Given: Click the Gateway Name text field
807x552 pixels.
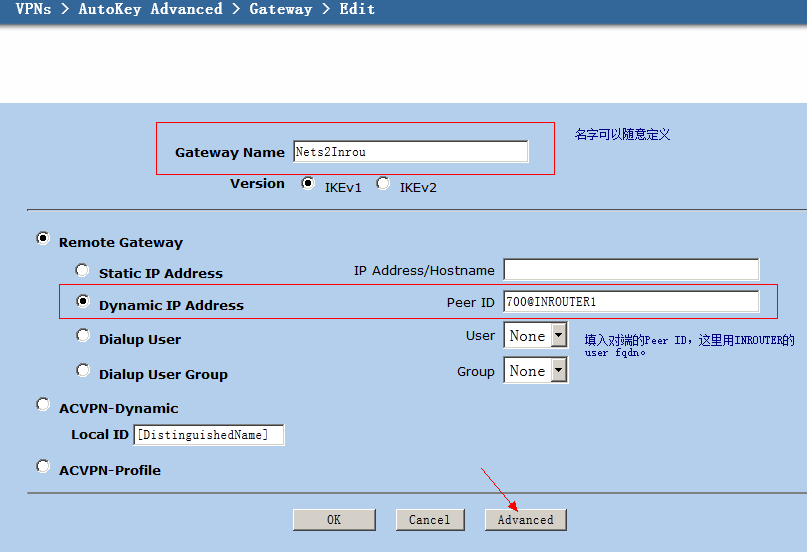Looking at the screenshot, I should pyautogui.click(x=410, y=152).
